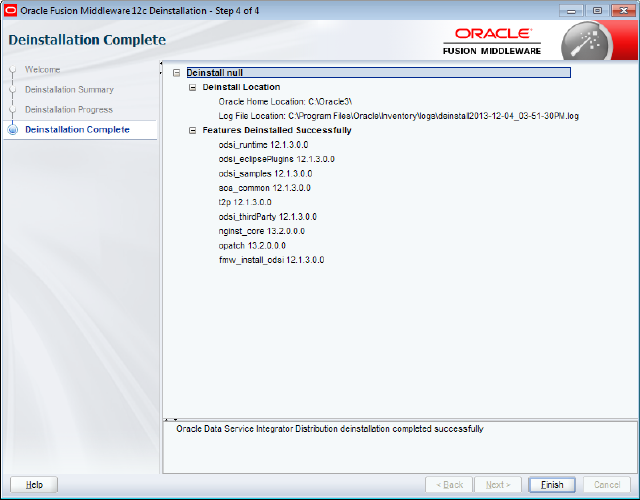Click the Oracle window title bar icon
Image resolution: width=640 pixels, height=500 pixels.
pos(10,11)
